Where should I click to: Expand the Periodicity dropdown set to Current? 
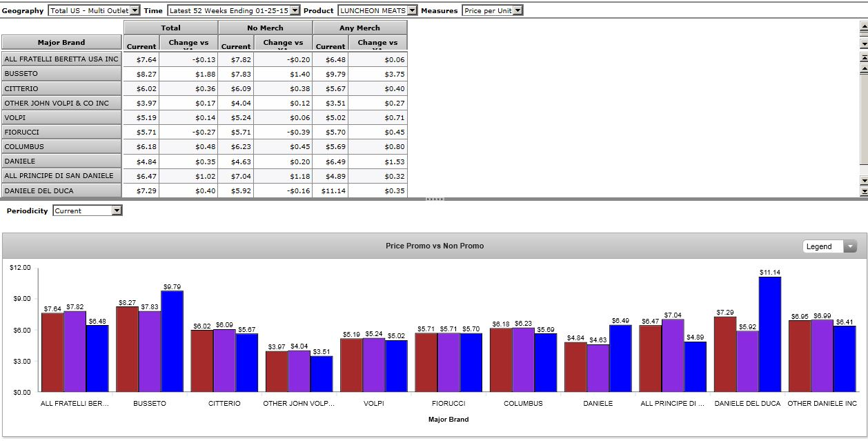(117, 210)
